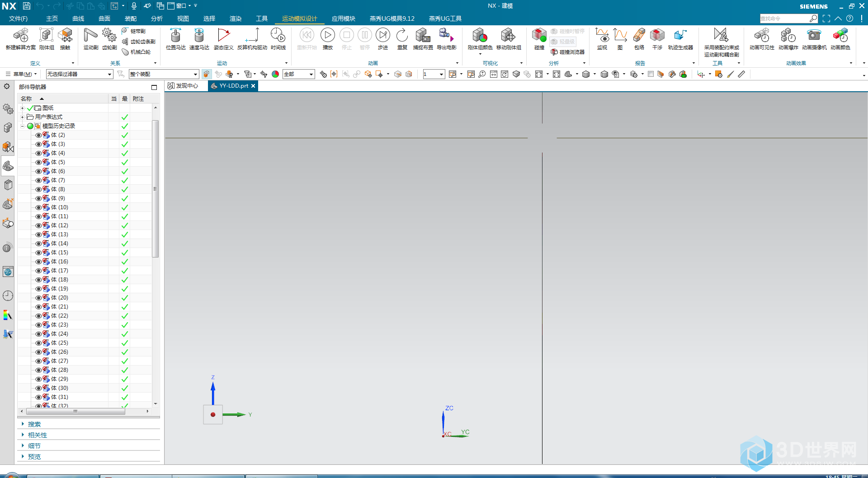Switch to the 渲染 (Render) ribbon tab

tap(236, 19)
